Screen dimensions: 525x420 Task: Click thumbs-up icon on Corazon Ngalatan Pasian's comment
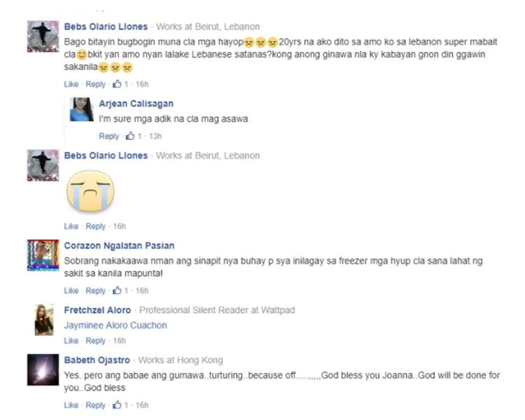pyautogui.click(x=117, y=290)
